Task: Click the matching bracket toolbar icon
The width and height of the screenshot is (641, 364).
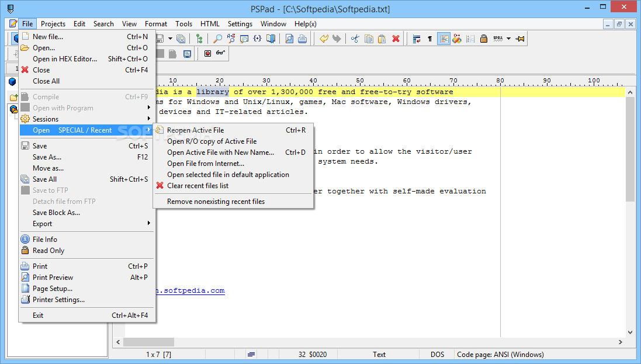Action: click(x=257, y=39)
